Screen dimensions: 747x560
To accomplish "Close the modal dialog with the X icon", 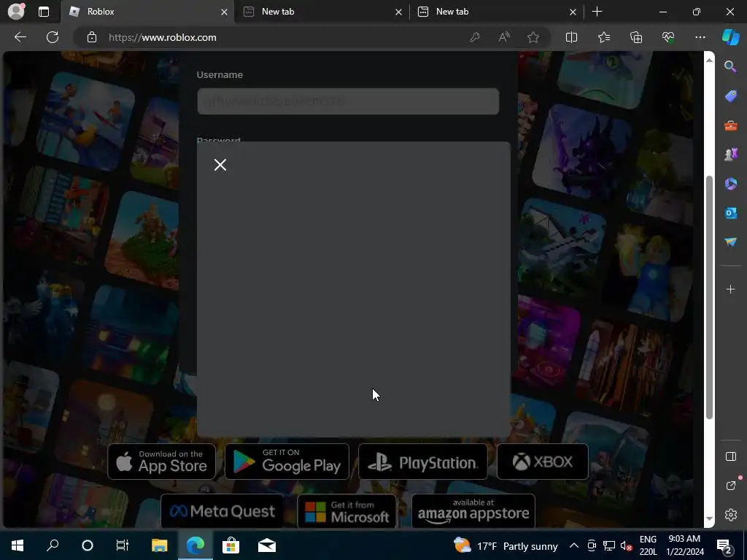I will coord(220,165).
